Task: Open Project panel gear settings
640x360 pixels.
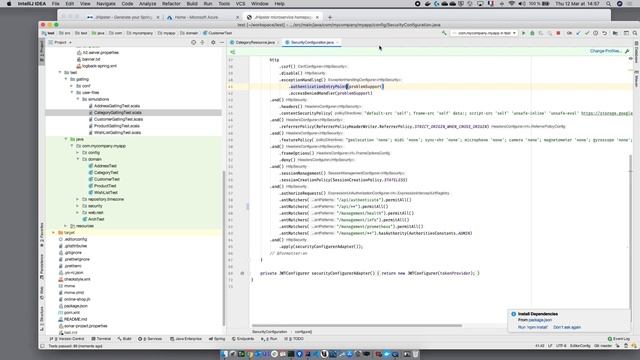Action: (213, 42)
